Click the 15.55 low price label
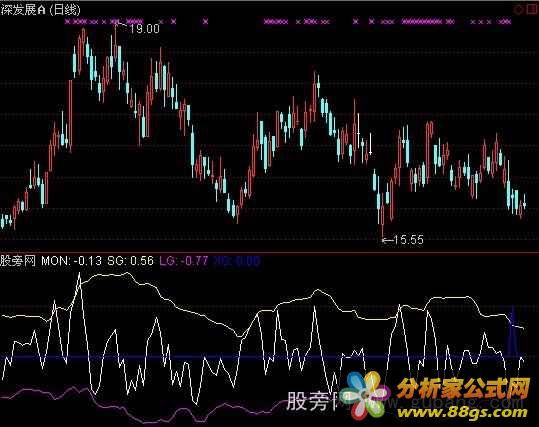Screen dimensions: 539x427 point(408,240)
